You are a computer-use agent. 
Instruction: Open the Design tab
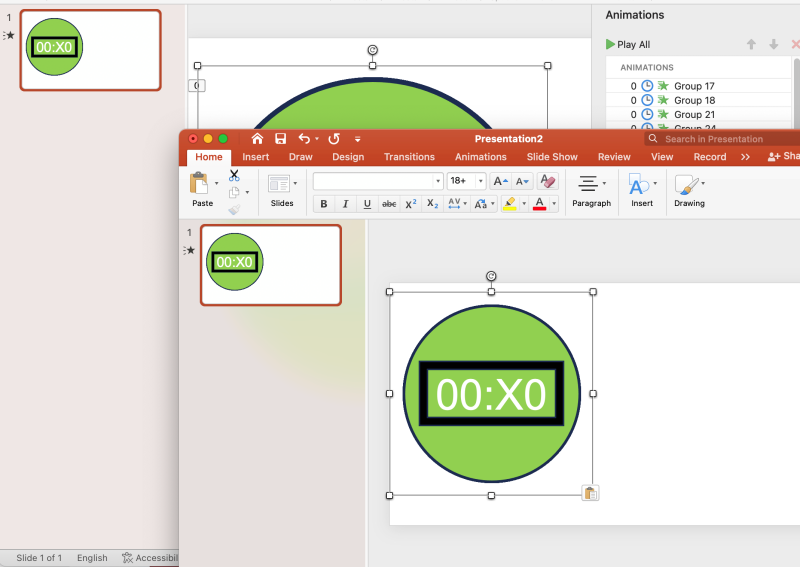[348, 157]
